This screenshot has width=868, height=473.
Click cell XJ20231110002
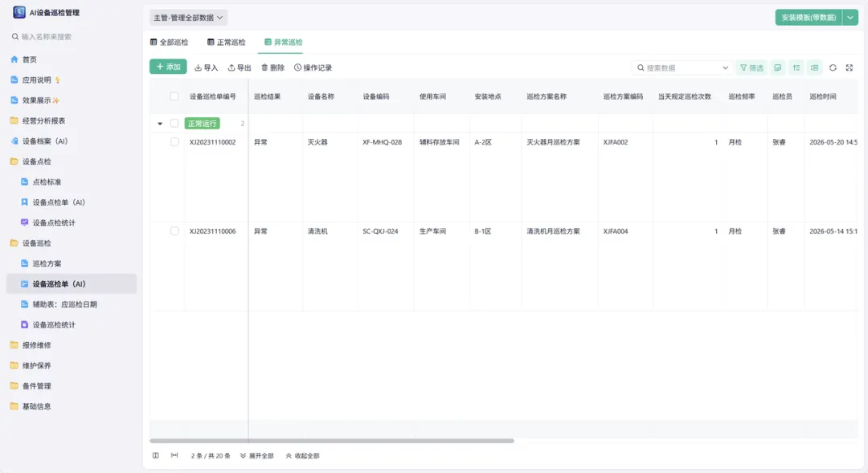[x=212, y=142]
